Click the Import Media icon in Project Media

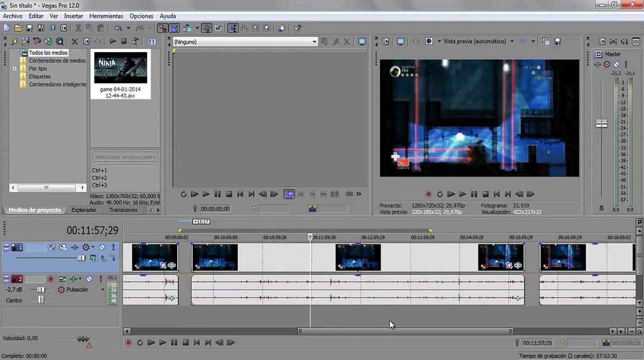(x=26, y=41)
